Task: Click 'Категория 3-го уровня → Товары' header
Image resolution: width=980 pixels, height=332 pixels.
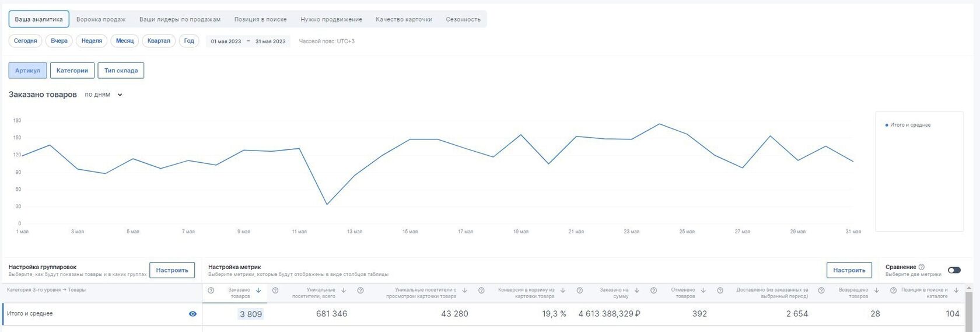Action: click(x=46, y=290)
